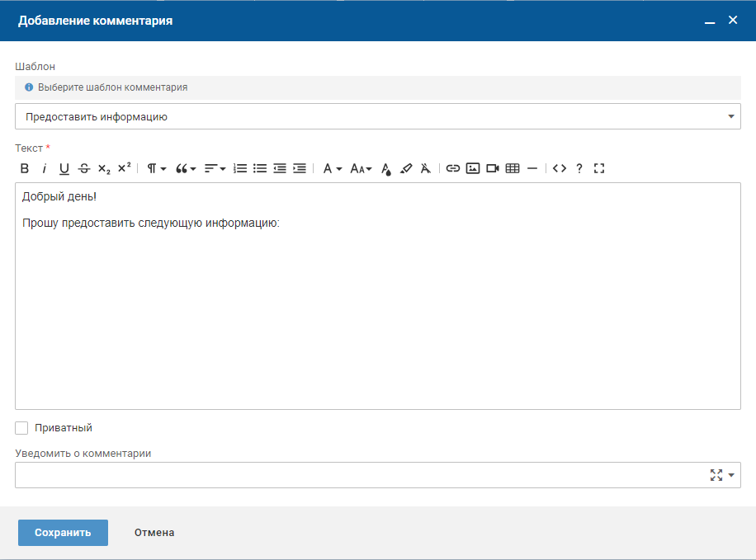The image size is (756, 560).
Task: Apply italic text style
Action: tap(44, 168)
